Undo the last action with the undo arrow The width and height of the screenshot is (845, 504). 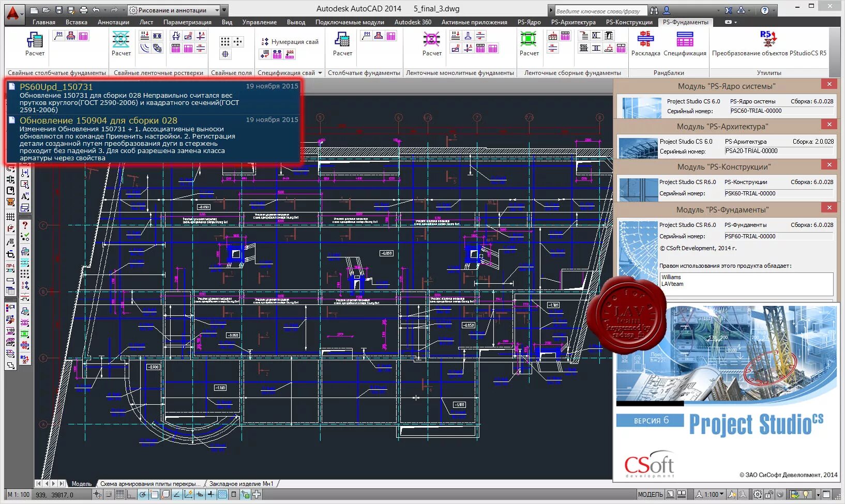click(96, 10)
